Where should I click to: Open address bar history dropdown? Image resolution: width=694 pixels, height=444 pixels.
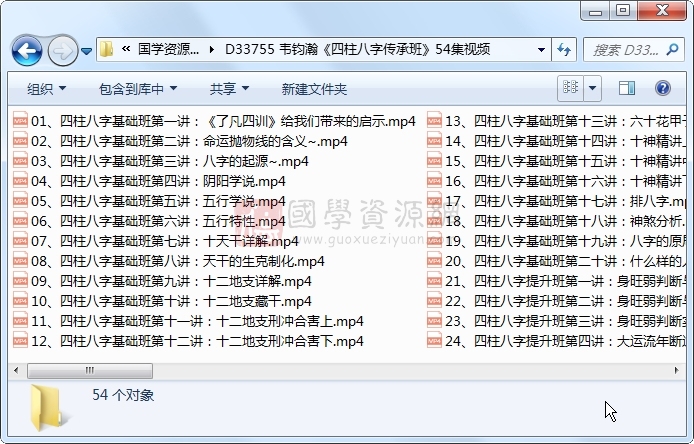point(541,50)
